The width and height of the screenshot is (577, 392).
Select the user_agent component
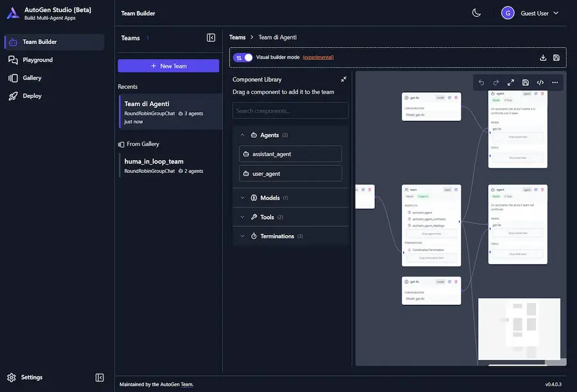(x=290, y=173)
